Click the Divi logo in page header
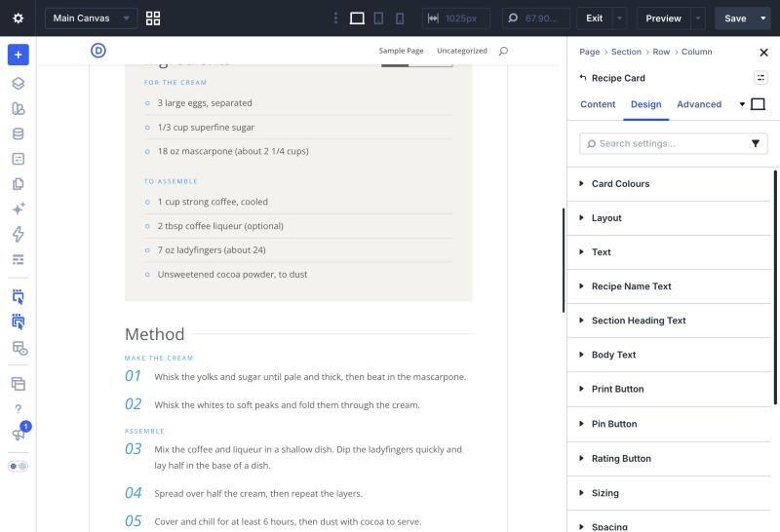The width and height of the screenshot is (780, 532). [98, 51]
